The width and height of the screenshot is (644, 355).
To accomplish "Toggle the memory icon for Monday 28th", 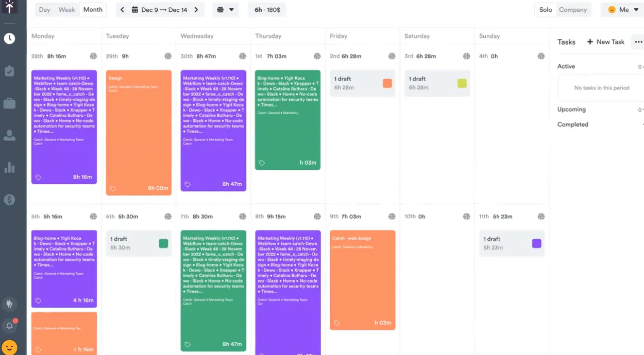I will 93,56.
